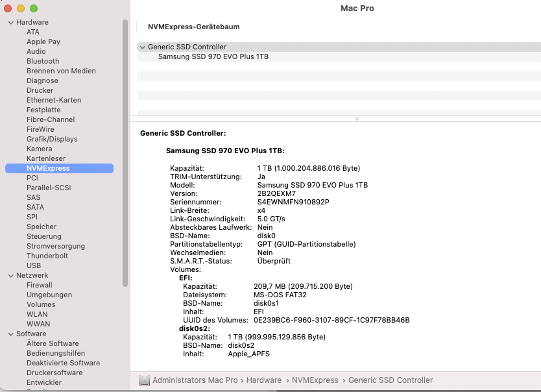The image size is (541, 392).
Task: Select Kartenleser in the sidebar
Action: (46, 158)
